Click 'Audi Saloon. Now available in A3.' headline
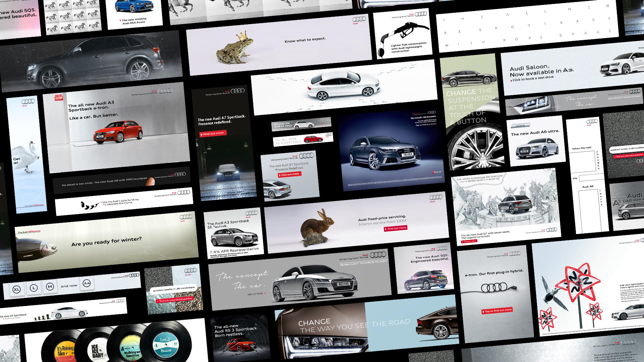Viewport: 644px width, 362px height. [x=541, y=70]
